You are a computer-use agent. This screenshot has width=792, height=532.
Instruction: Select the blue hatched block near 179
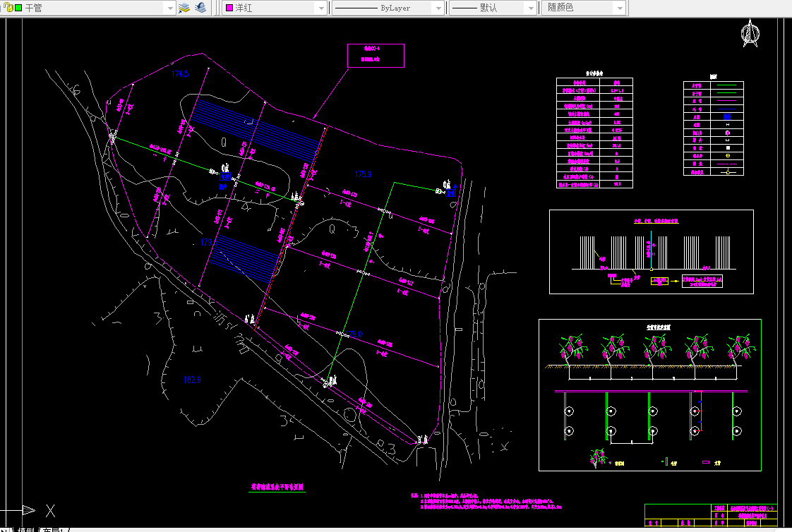click(245, 258)
